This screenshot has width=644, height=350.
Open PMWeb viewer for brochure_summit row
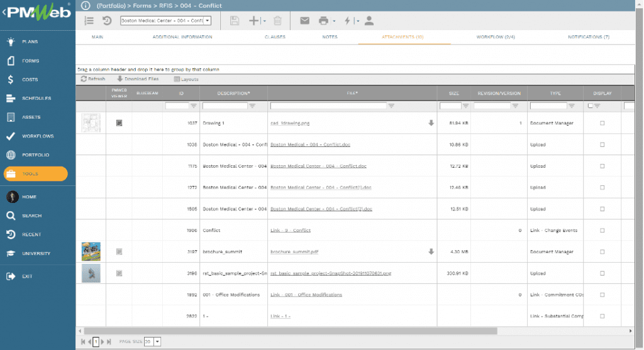tap(119, 251)
